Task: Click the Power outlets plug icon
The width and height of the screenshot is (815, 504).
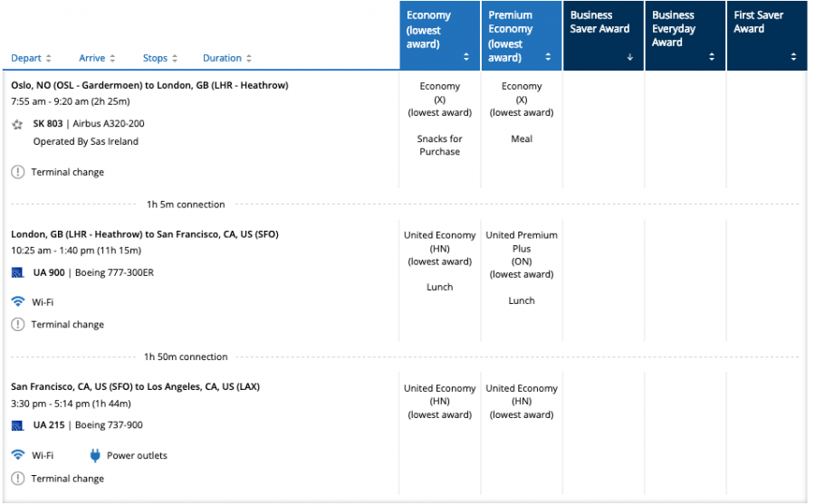Action: [x=95, y=455]
